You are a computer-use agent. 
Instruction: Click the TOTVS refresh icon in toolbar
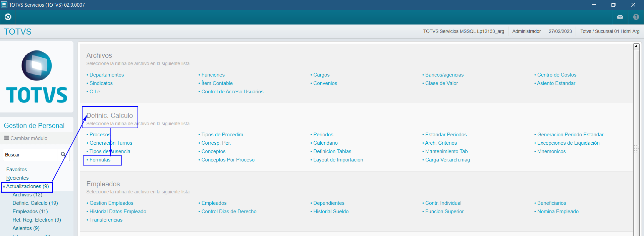(8, 17)
